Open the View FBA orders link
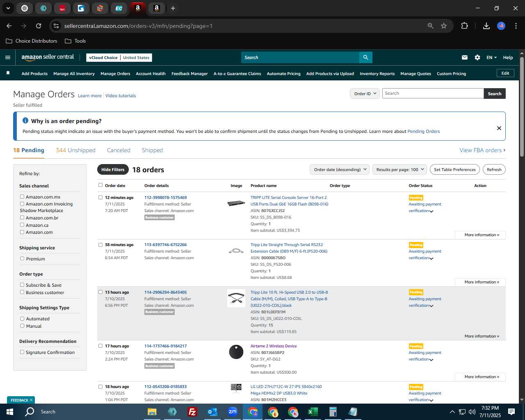The height and width of the screenshot is (420, 525). tap(482, 150)
